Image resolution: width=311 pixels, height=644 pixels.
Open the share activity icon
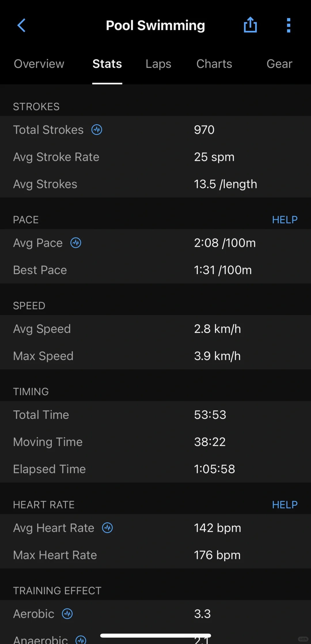coord(250,25)
